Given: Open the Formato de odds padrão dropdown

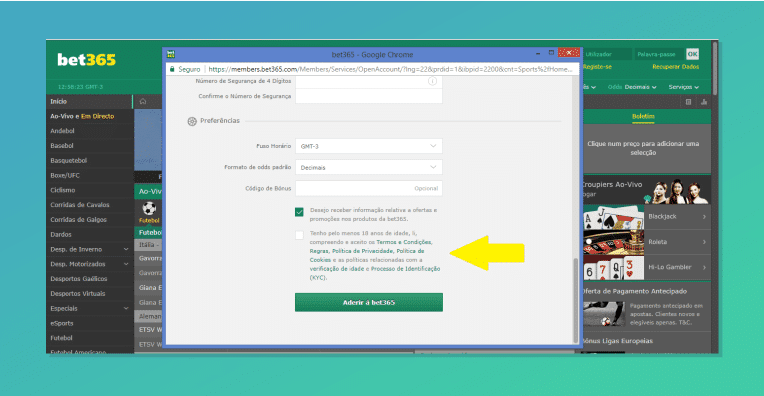Looking at the screenshot, I should 369,167.
